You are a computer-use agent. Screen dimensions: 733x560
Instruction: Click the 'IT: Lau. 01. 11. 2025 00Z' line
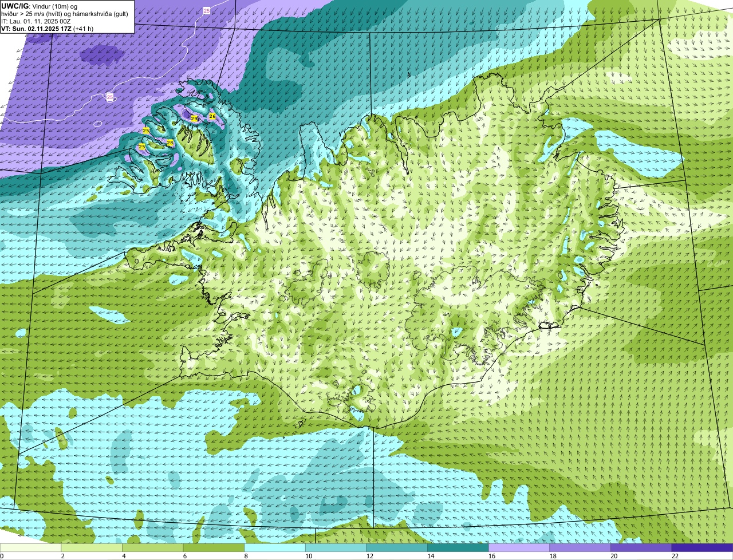[x=36, y=21]
